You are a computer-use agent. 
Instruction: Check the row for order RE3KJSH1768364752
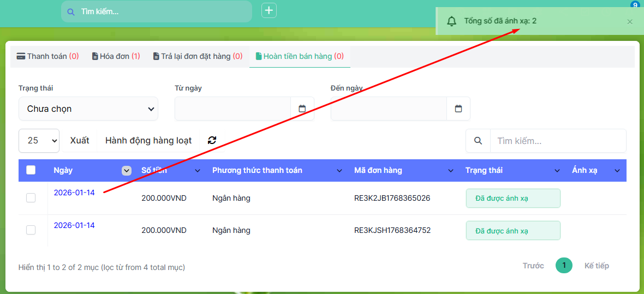tap(31, 230)
